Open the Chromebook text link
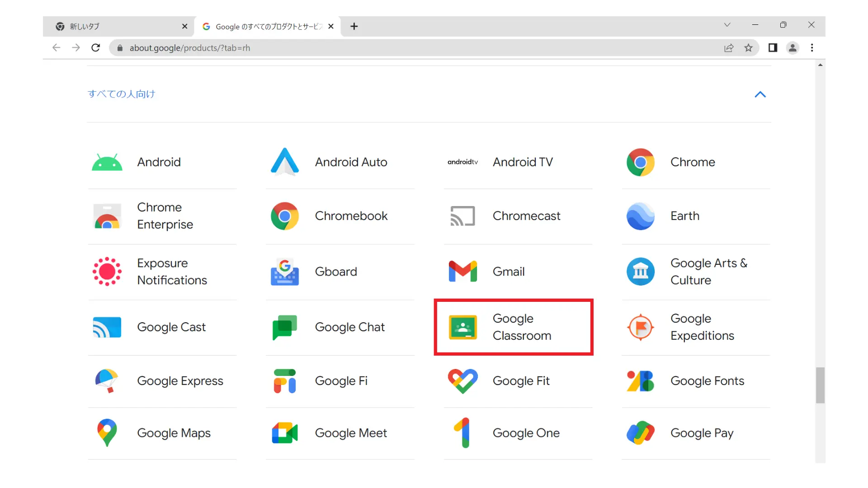This screenshot has height=488, width=868. click(x=351, y=216)
